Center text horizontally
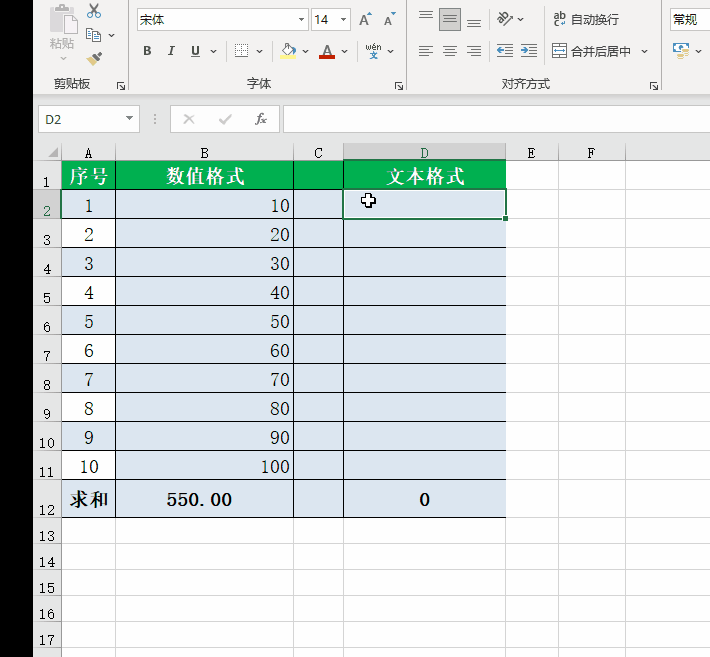 tap(450, 51)
